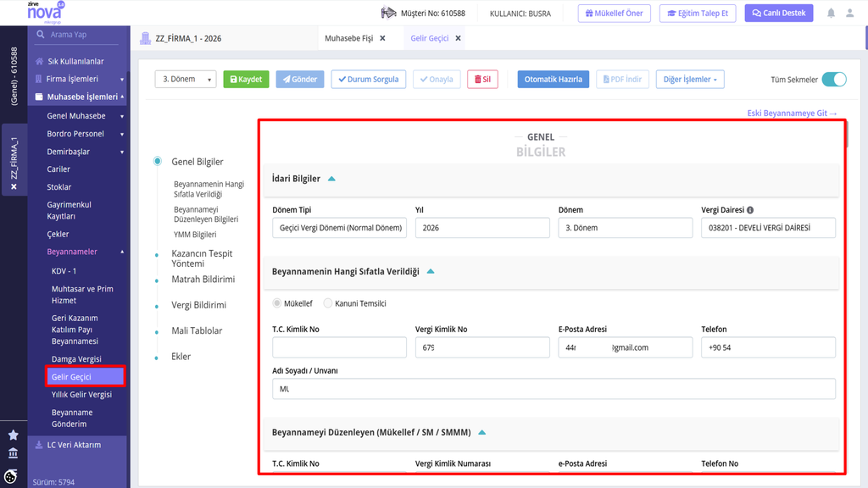Open the bank building icon in sidebar
This screenshot has height=488, width=868.
click(x=14, y=453)
